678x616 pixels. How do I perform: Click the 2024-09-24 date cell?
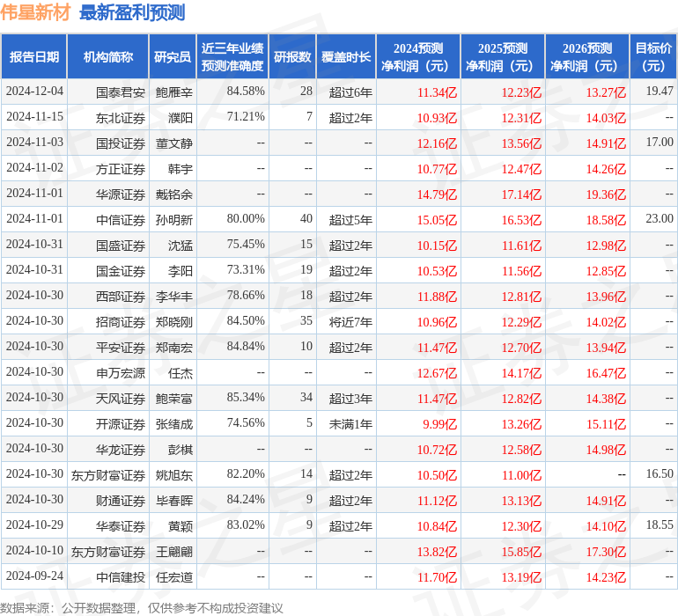point(34,576)
